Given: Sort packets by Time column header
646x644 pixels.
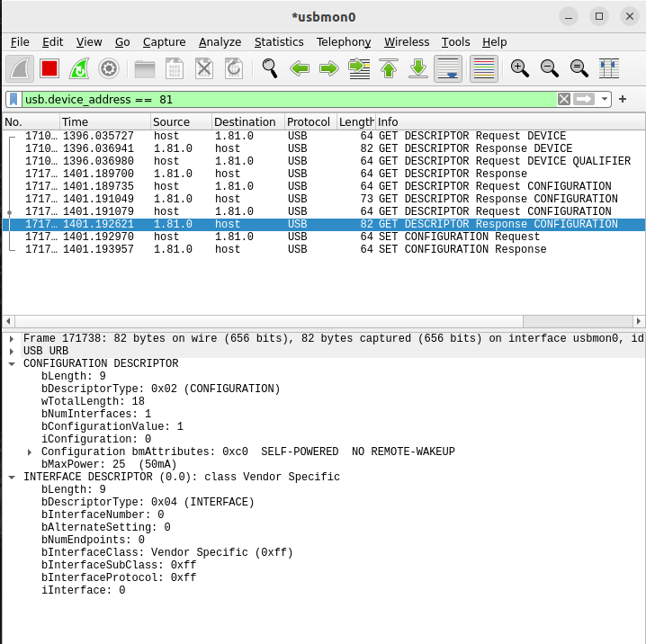Looking at the screenshot, I should [105, 122].
